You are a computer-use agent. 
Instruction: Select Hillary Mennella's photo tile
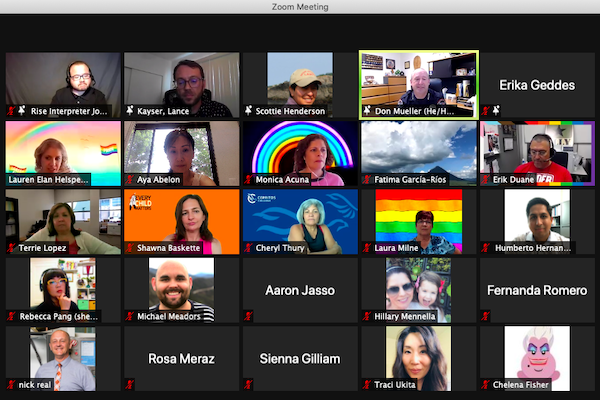[x=419, y=290]
